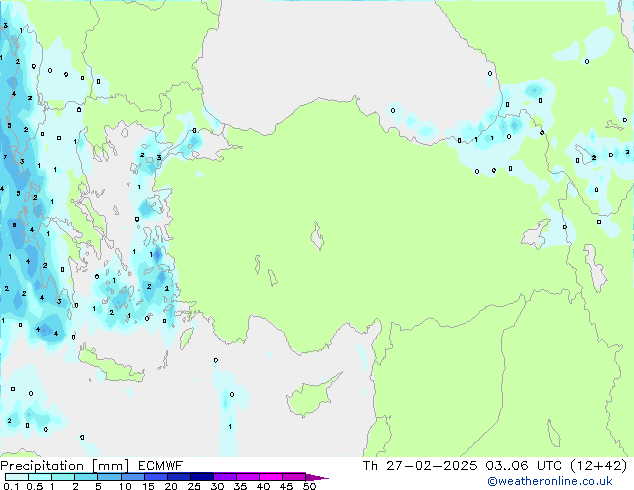
Task: Select the (12+42) forecast offset text
Action: [596, 465]
